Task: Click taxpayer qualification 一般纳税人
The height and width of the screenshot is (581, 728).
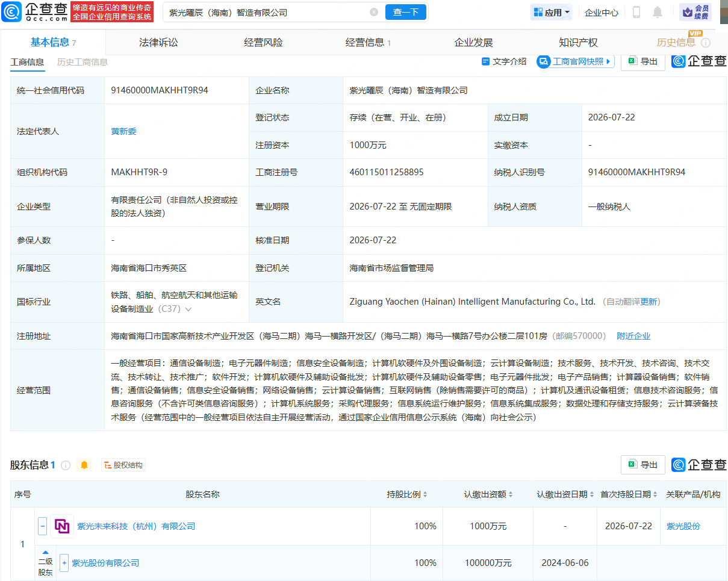Action: (x=609, y=207)
